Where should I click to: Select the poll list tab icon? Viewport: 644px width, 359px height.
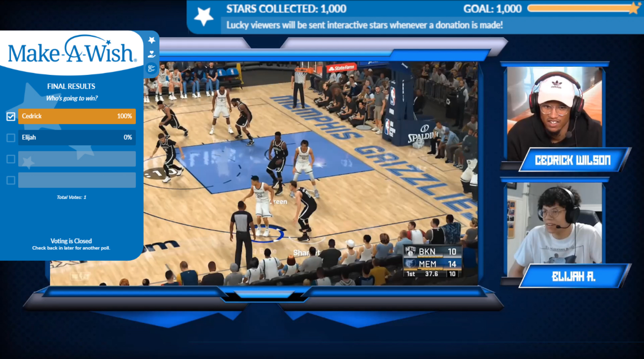coord(152,69)
